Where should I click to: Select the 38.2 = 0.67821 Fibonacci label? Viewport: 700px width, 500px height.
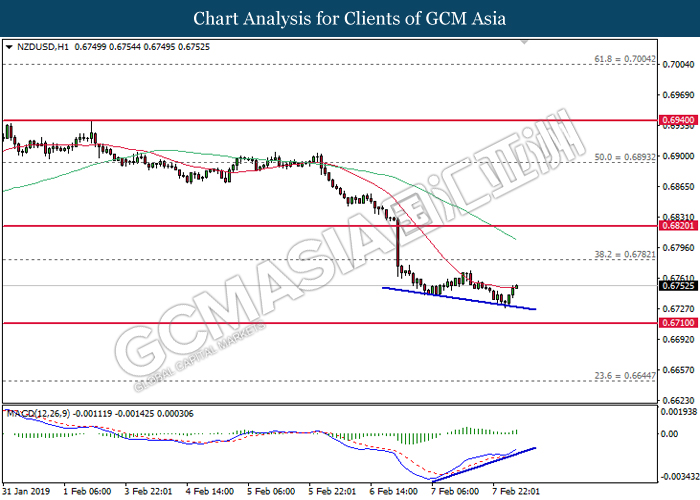[625, 254]
